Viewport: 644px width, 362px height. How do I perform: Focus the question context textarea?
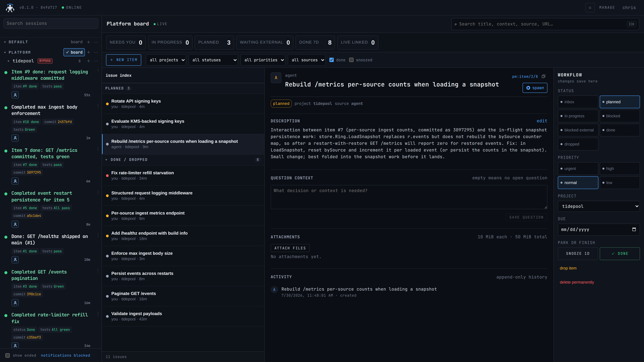[409, 197]
